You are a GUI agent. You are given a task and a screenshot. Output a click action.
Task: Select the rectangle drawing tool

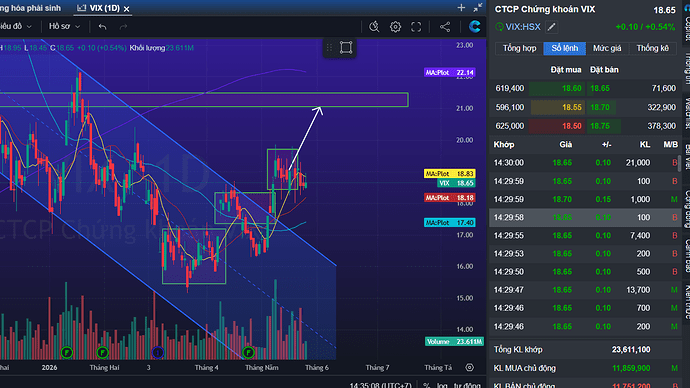tap(346, 48)
